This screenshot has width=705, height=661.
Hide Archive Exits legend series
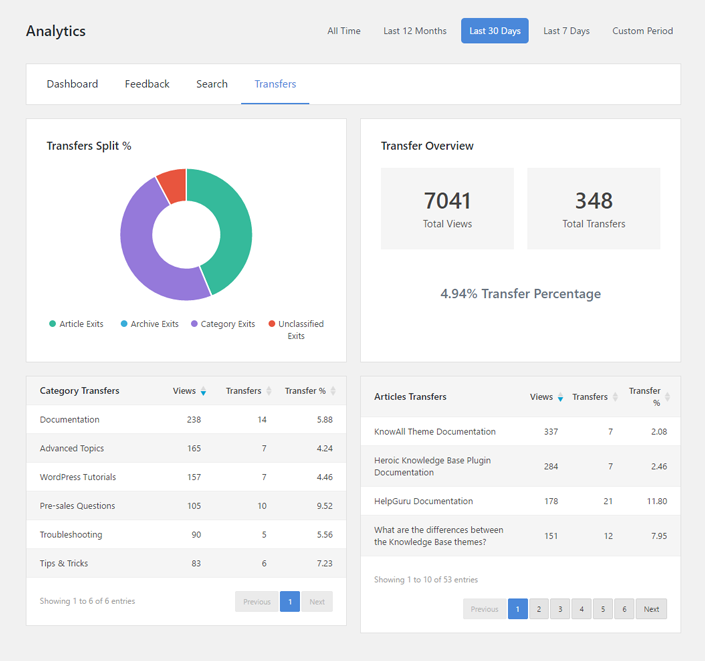coord(124,324)
